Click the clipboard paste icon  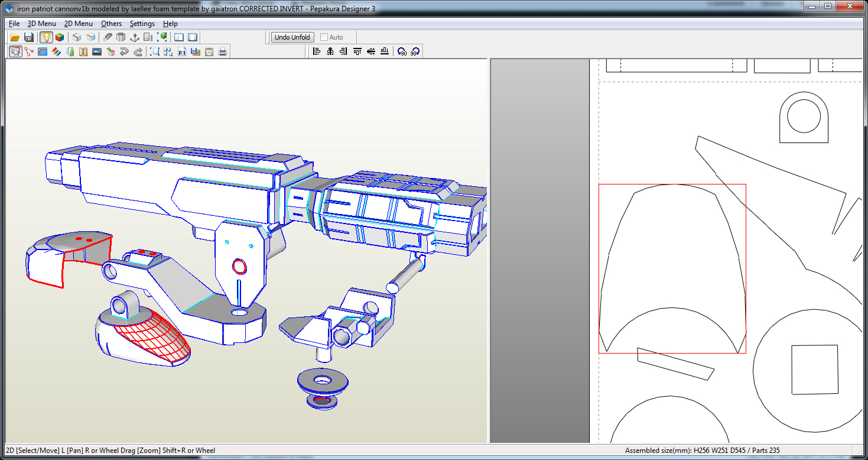pyautogui.click(x=209, y=52)
